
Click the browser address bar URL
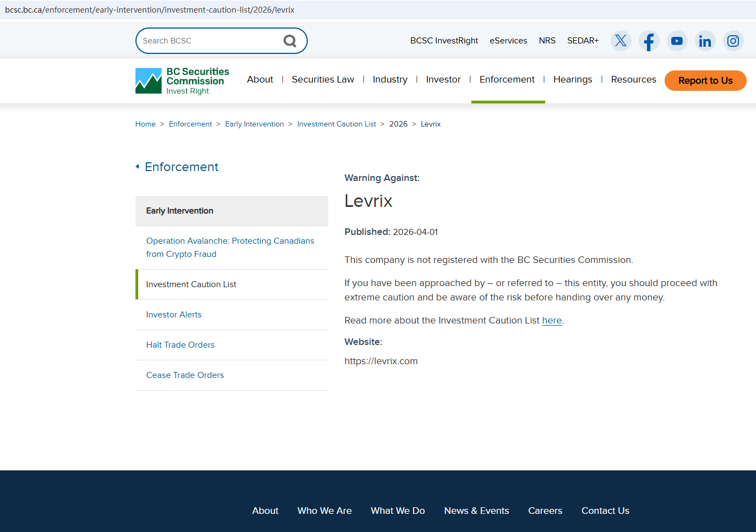(x=150, y=10)
